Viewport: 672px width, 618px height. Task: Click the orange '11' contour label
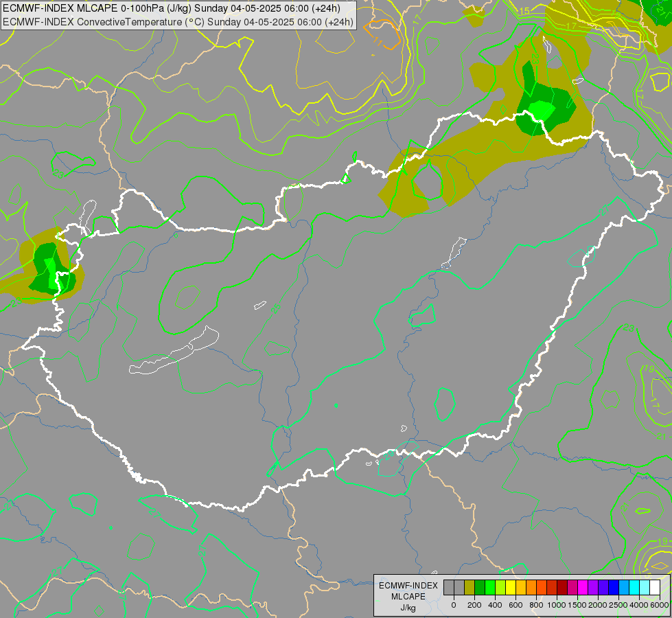click(x=379, y=42)
